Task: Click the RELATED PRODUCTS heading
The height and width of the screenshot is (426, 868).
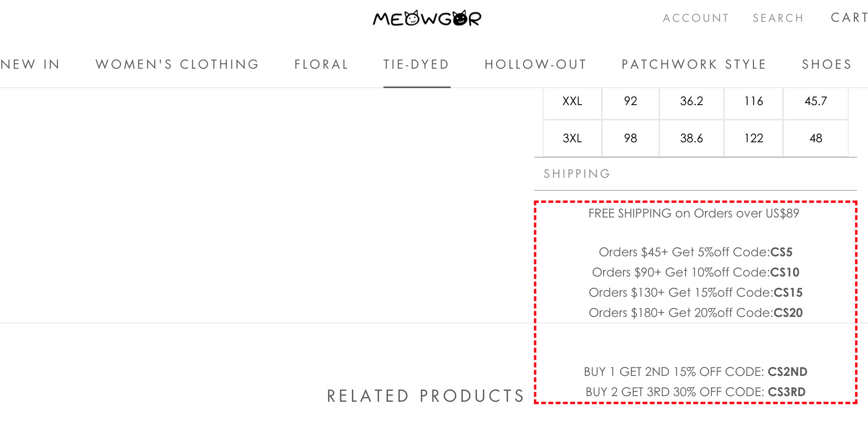Action: coord(426,396)
